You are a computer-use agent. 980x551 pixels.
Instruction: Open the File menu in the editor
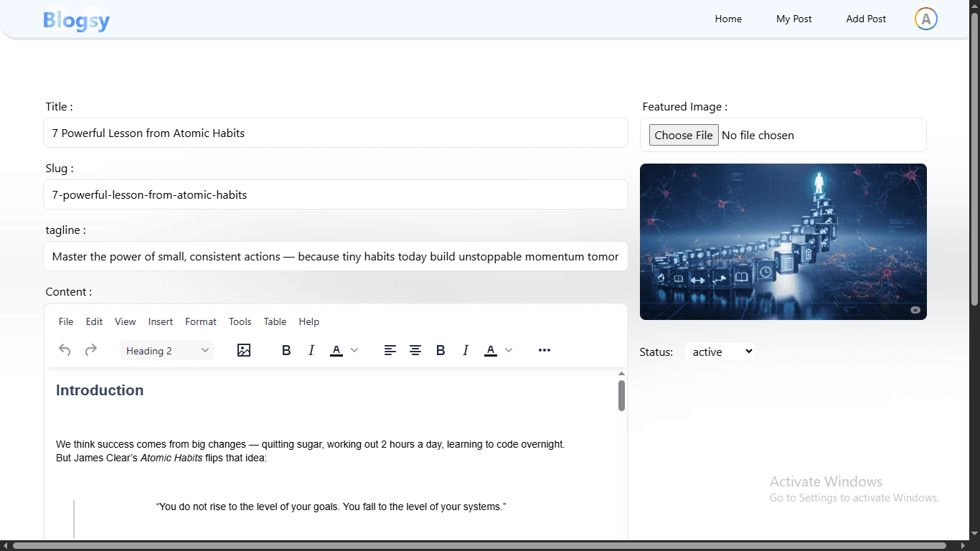(x=65, y=321)
